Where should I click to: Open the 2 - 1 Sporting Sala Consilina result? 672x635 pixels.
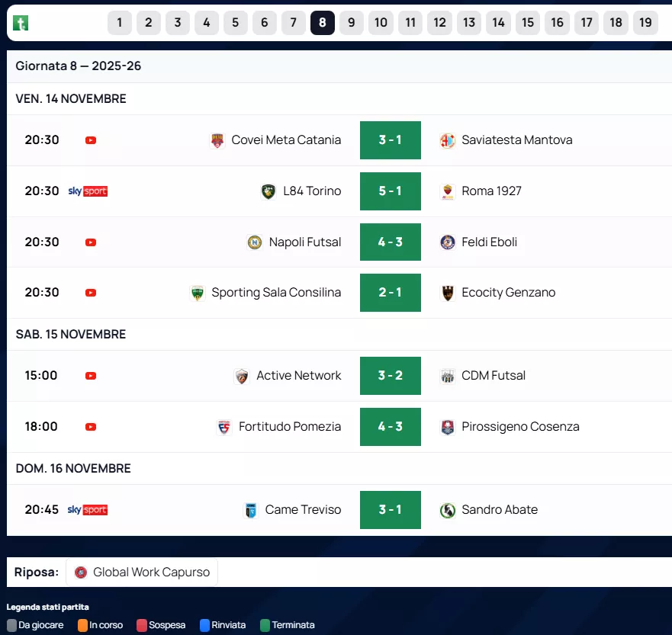[390, 293]
